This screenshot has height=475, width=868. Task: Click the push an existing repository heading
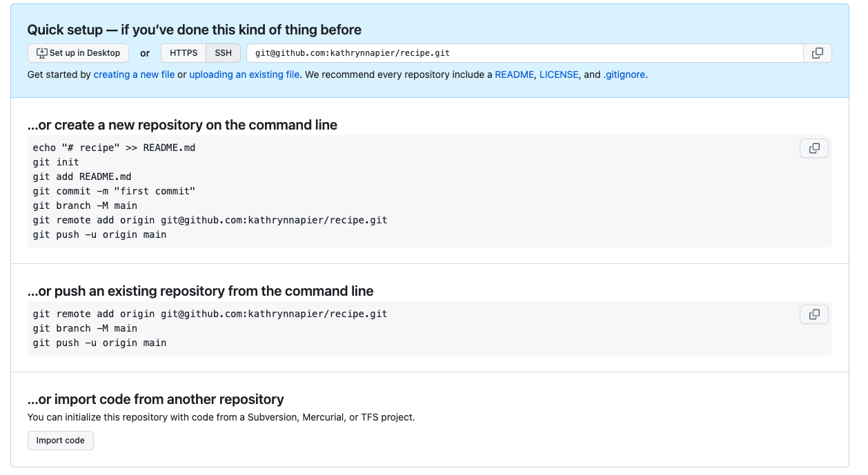pos(200,291)
